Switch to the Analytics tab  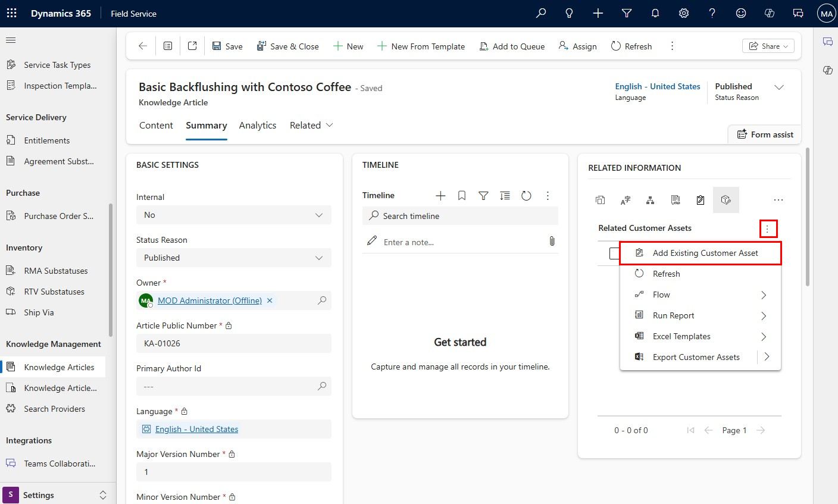pyautogui.click(x=257, y=126)
